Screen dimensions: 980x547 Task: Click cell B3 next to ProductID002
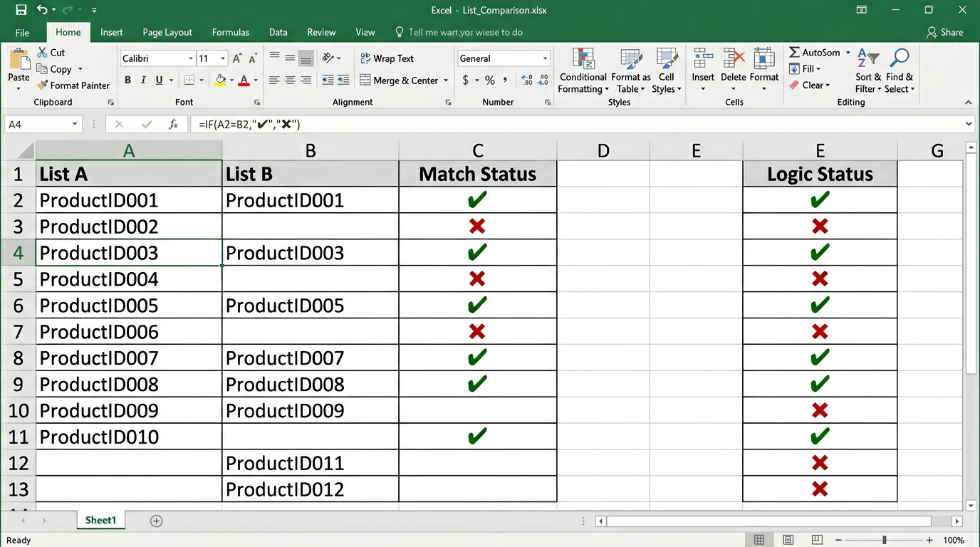point(310,226)
